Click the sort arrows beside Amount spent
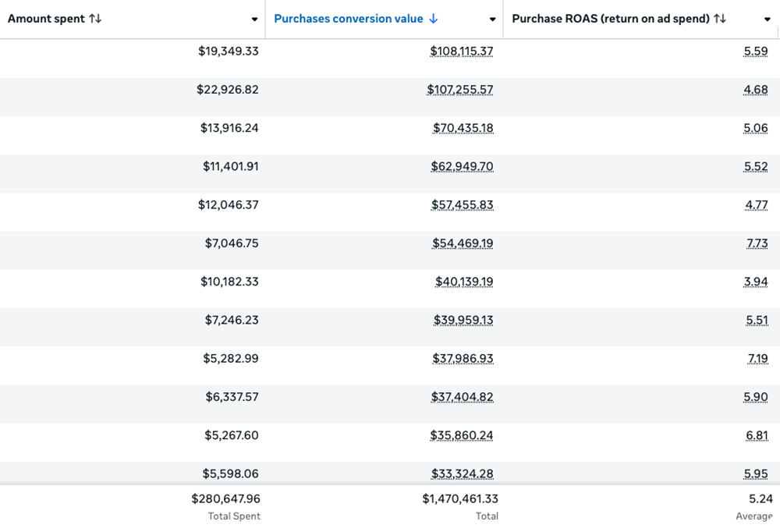 pyautogui.click(x=95, y=19)
